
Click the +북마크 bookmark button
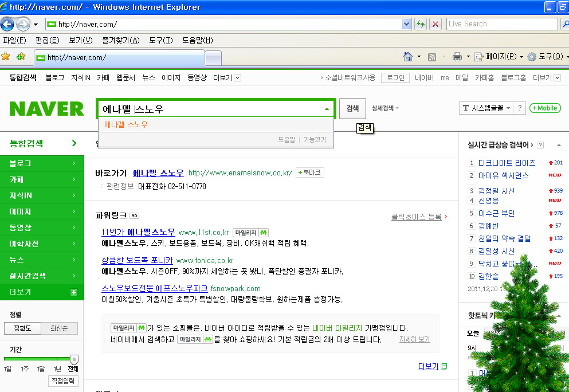310,173
